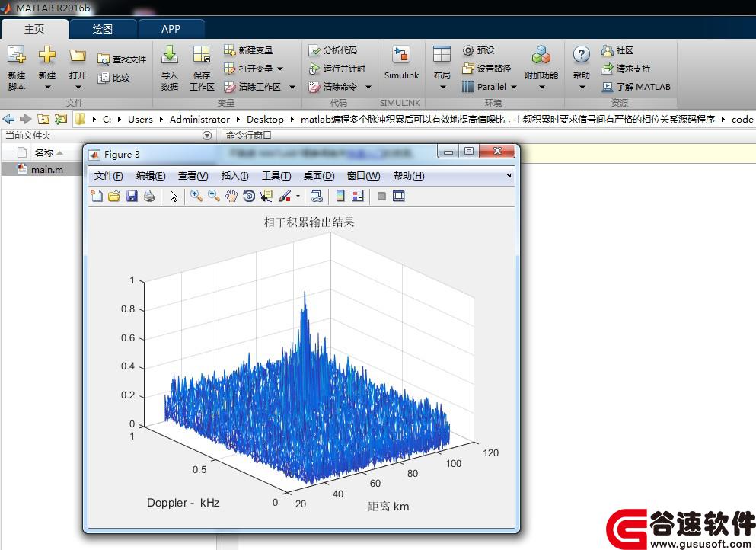The width and height of the screenshot is (756, 550).
Task: Save the figure with the floppy icon
Action: (132, 196)
